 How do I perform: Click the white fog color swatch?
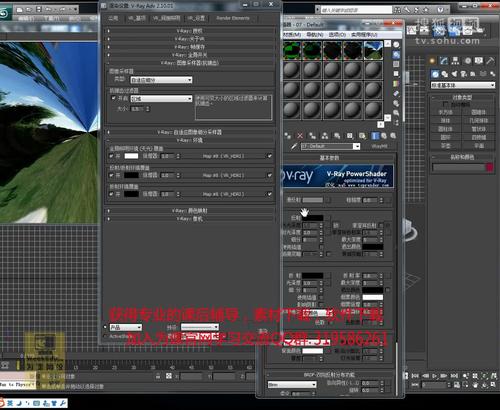point(373,297)
